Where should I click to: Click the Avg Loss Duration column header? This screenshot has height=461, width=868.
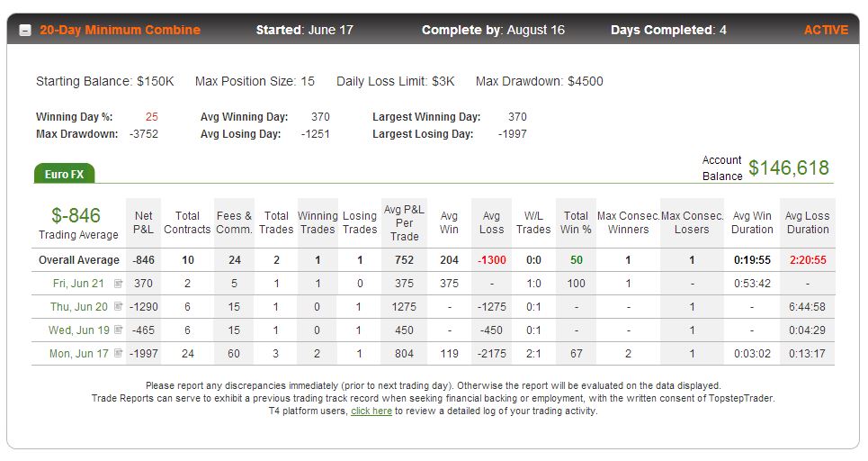(x=808, y=222)
